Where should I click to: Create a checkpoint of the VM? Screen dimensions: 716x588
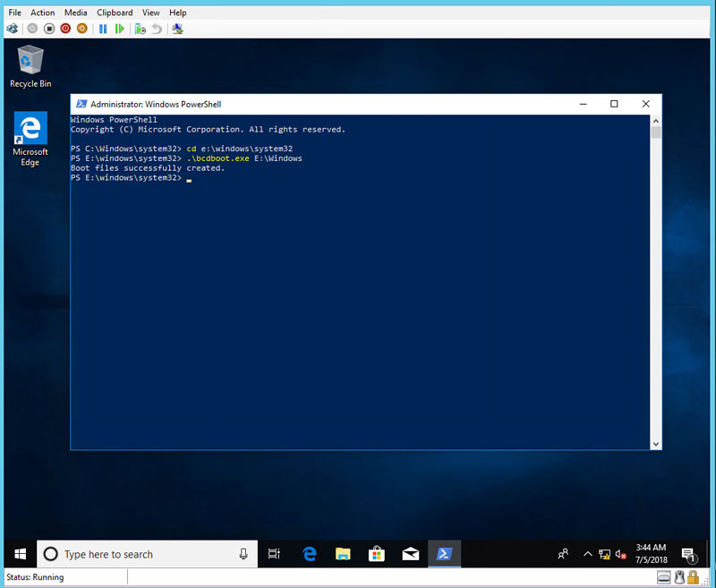(140, 29)
